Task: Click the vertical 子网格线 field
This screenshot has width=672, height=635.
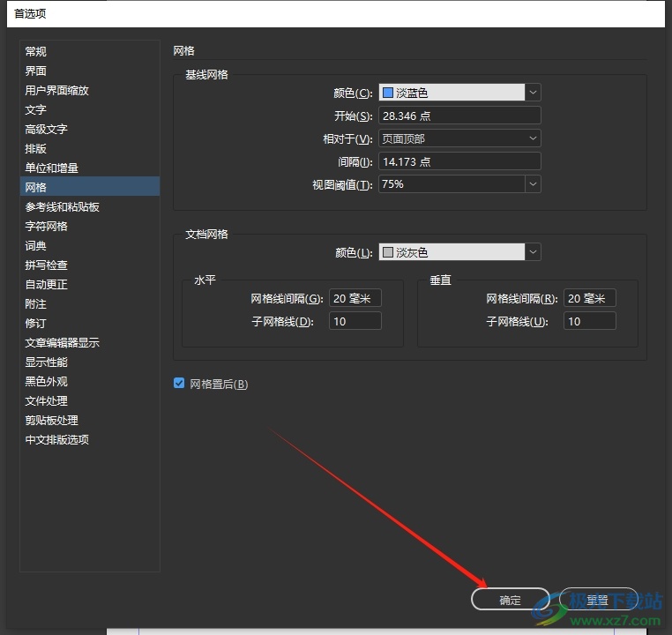Action: tap(590, 321)
